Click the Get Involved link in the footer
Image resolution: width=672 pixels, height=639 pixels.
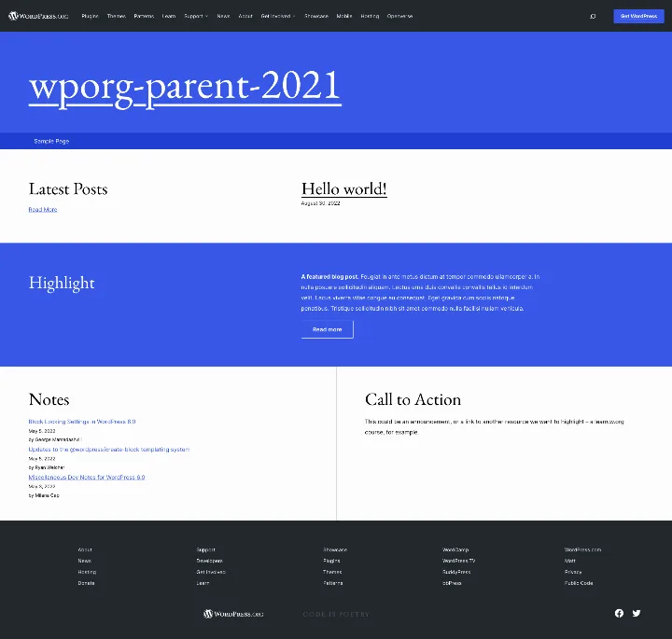point(211,572)
